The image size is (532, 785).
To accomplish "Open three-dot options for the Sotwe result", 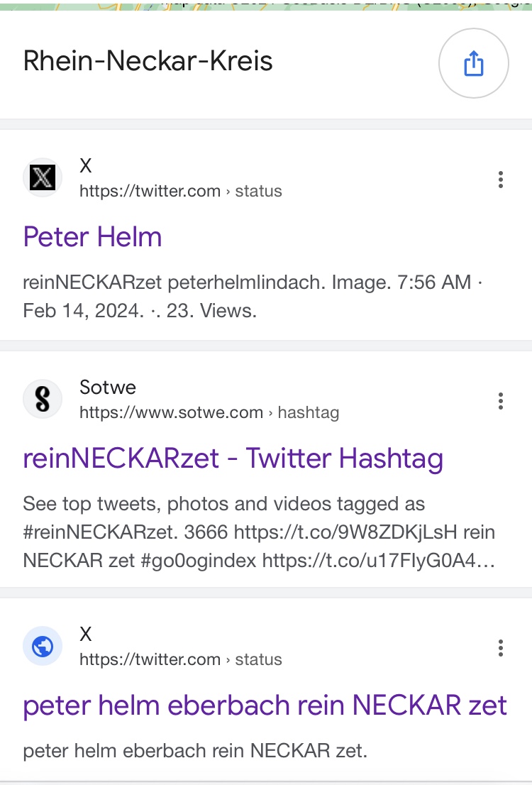I will point(500,401).
